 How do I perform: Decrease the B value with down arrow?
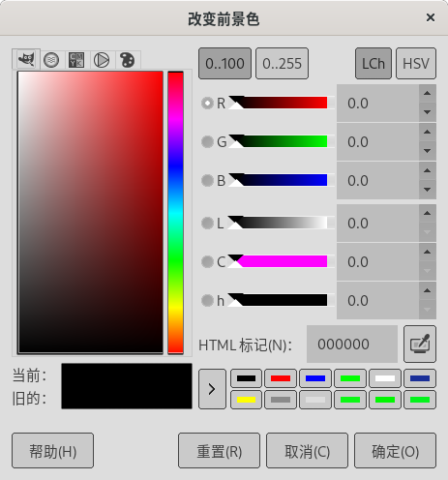[428, 190]
